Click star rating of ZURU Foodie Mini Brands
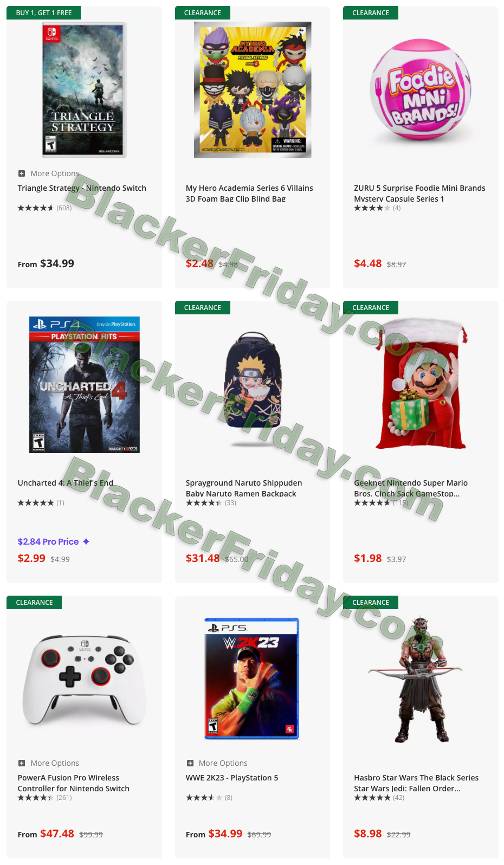The height and width of the screenshot is (865, 504). click(x=372, y=208)
